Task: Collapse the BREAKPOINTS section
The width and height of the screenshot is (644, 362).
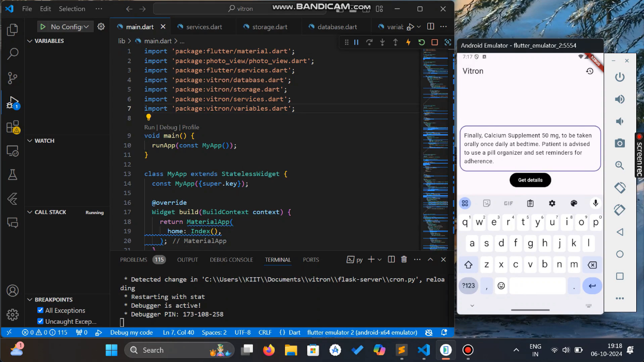Action: pyautogui.click(x=68, y=299)
